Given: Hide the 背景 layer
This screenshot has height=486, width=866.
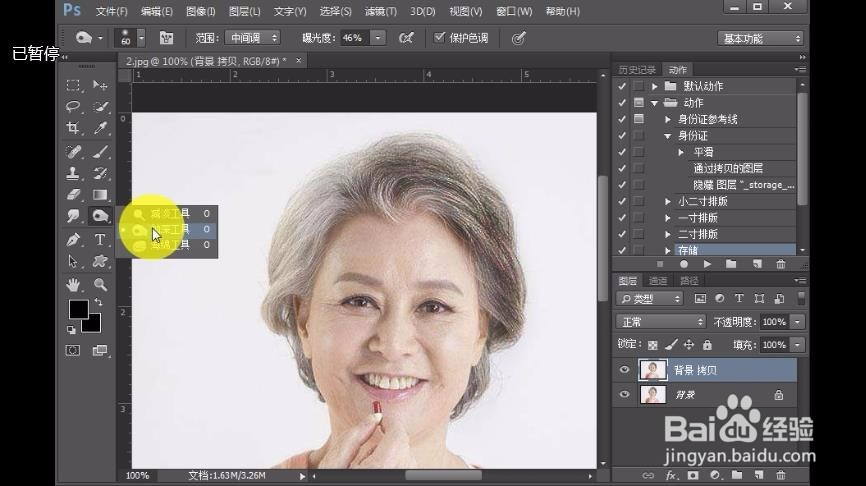Looking at the screenshot, I should pos(625,394).
